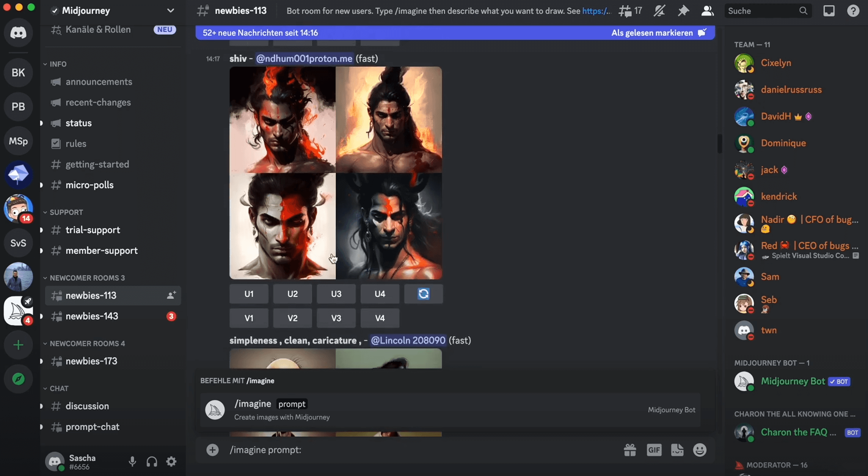Open Discord direct messages home icon
This screenshot has height=476, width=868.
tap(18, 33)
